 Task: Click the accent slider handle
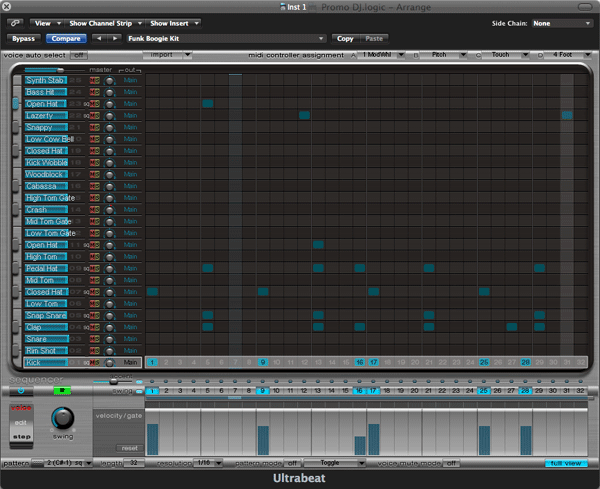[113, 382]
